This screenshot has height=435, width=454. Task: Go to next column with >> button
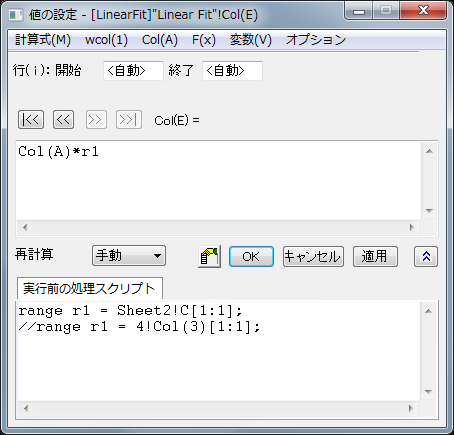(x=96, y=120)
